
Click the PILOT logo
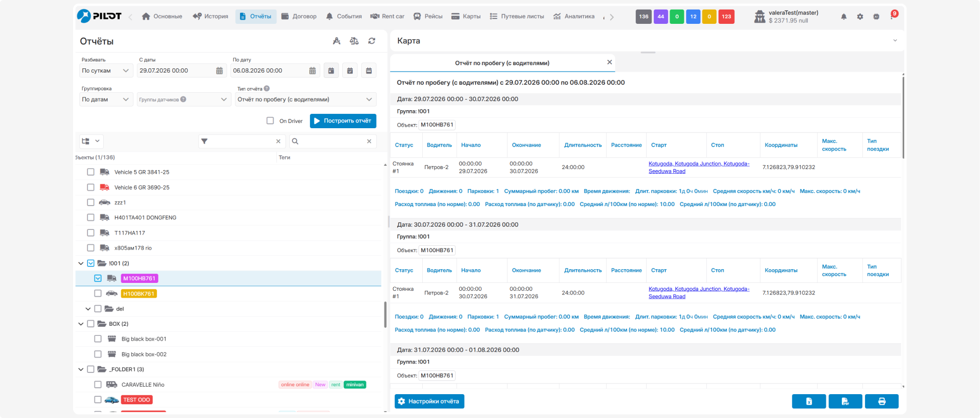[99, 16]
